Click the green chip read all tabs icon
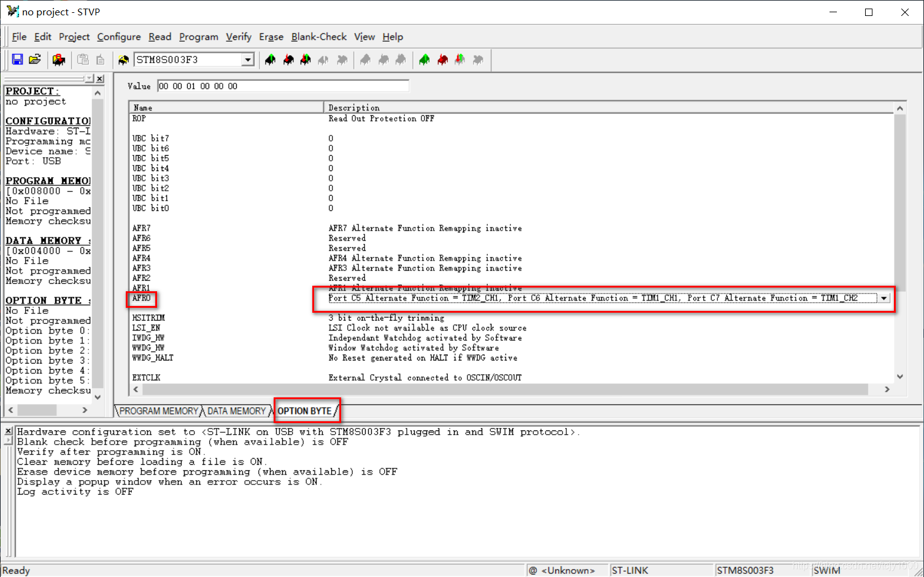Viewport: 924px width, 577px height. pyautogui.click(x=424, y=59)
